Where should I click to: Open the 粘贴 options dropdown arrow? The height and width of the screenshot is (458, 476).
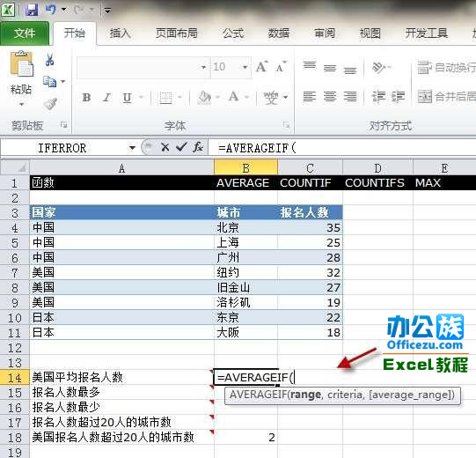coord(21,105)
